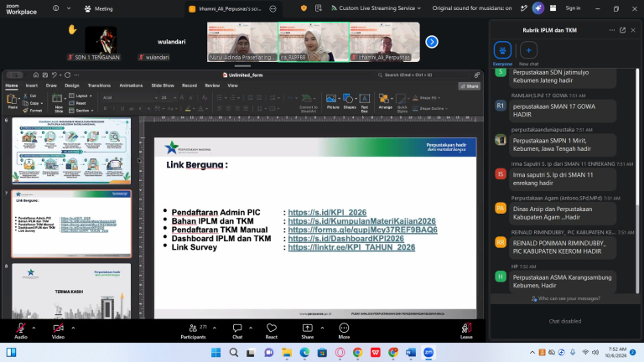Image resolution: width=644 pixels, height=362 pixels.
Task: Open File Explorer from the taskbar
Action: [x=287, y=353]
